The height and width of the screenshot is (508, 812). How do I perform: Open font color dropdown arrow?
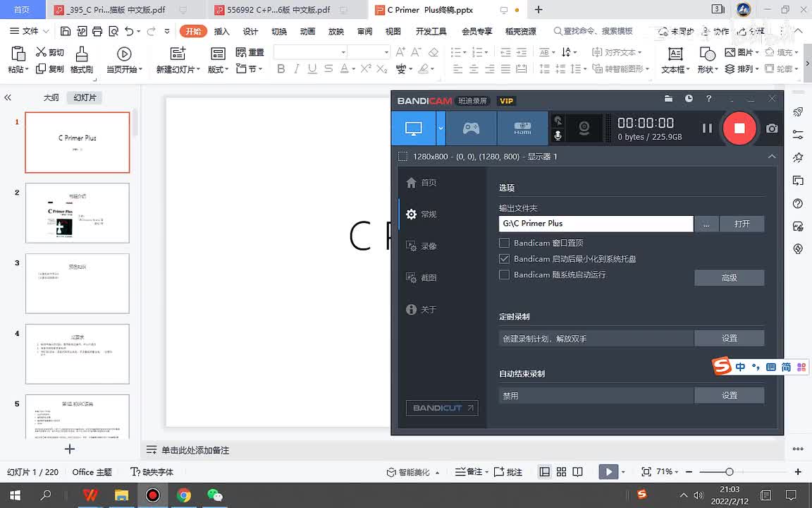(354, 69)
